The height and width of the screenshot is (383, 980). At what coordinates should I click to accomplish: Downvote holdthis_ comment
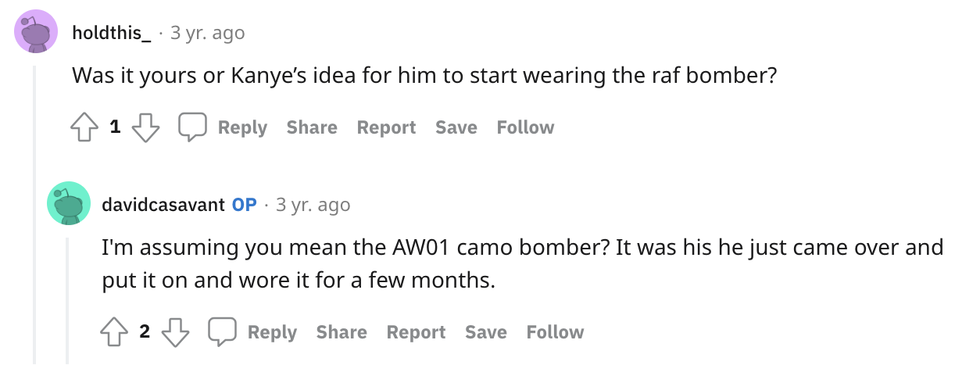(145, 127)
